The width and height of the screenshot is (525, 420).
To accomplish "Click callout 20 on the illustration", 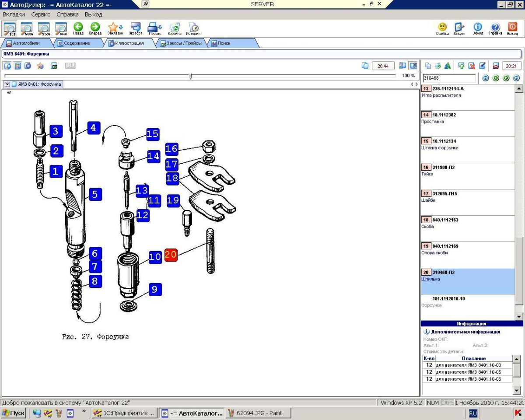I will tap(171, 255).
